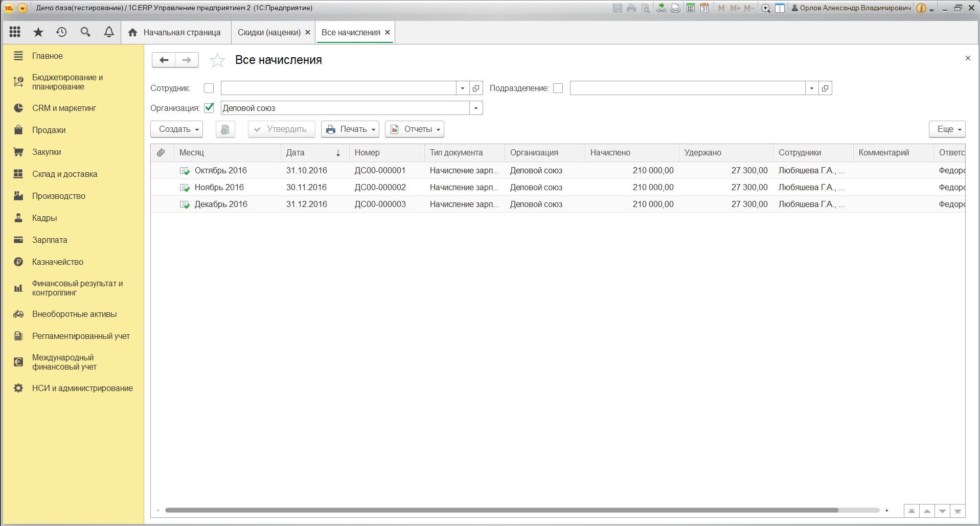Click the calculator icon in title bar
This screenshot has width=980, height=526.
click(691, 8)
